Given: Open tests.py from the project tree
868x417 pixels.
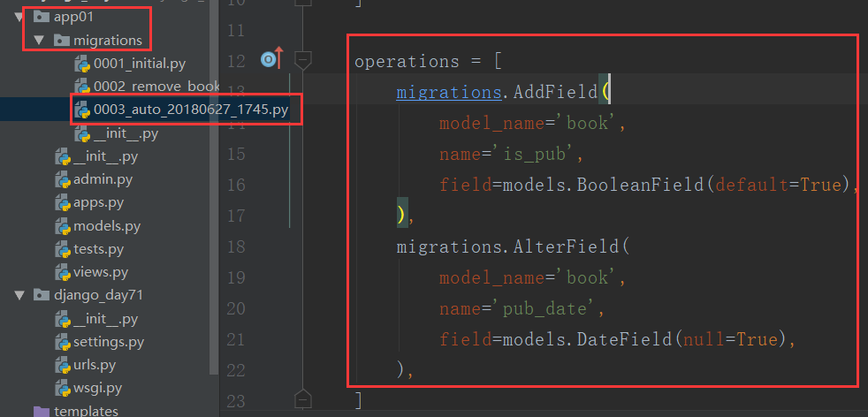Looking at the screenshot, I should [98, 249].
